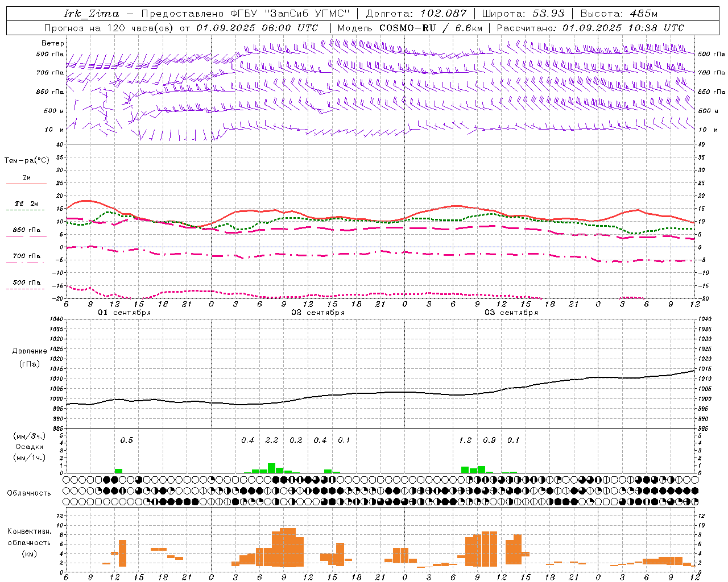Click the '(км)' convective cloud unit label
This screenshot has width=728, height=582.
coord(30,554)
